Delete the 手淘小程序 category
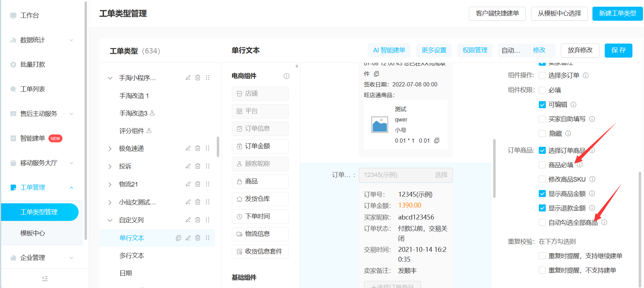The height and width of the screenshot is (288, 644). click(198, 78)
